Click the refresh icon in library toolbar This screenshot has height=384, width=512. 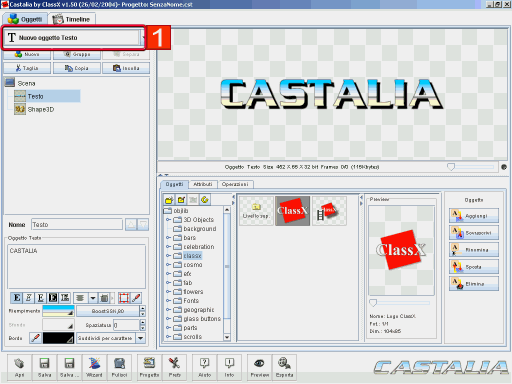[x=205, y=200]
